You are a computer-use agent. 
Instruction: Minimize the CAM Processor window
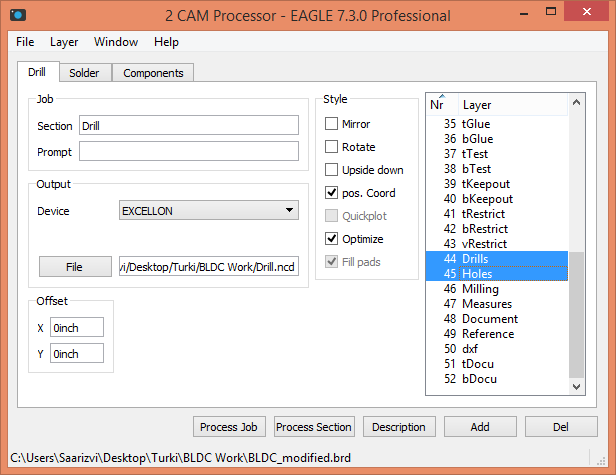524,14
